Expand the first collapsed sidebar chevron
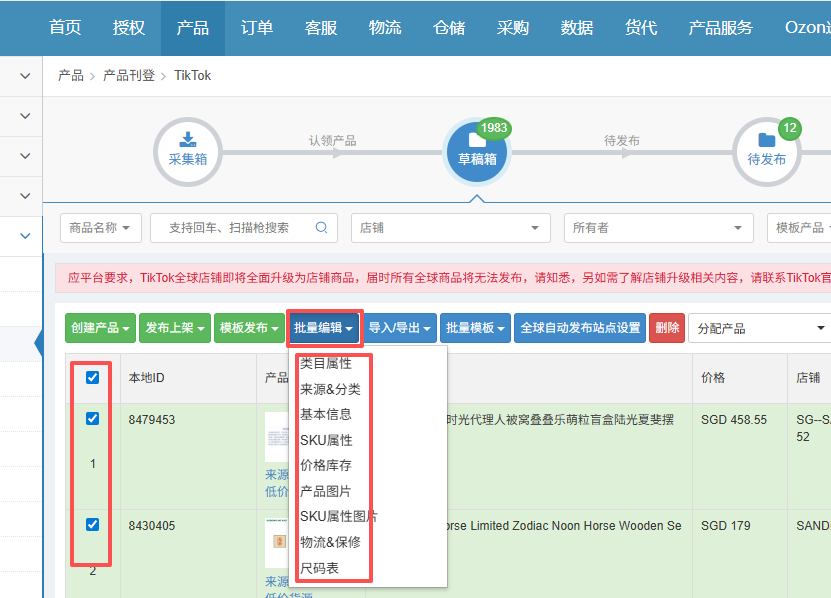 (x=25, y=75)
